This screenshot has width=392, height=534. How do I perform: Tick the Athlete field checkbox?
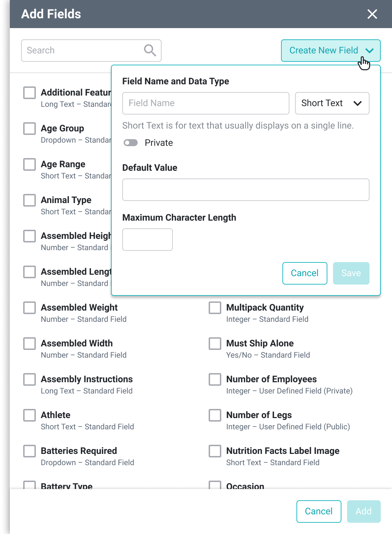[x=30, y=415]
